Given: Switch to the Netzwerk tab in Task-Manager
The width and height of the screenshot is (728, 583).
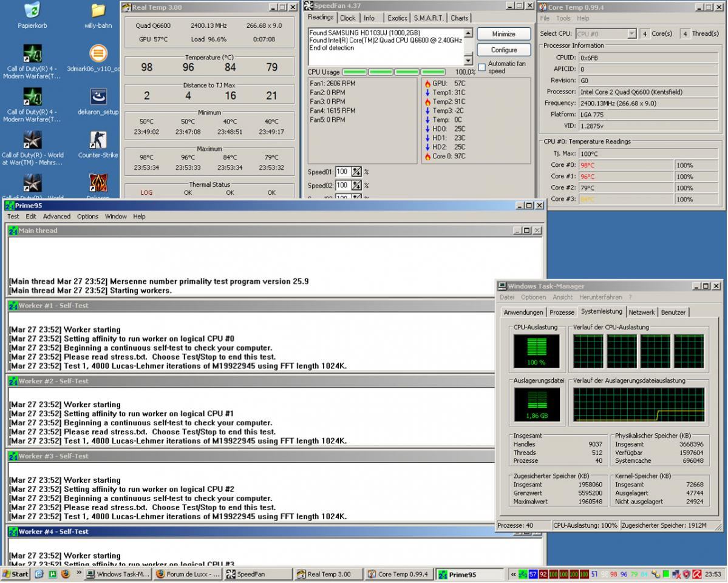Looking at the screenshot, I should pos(642,312).
